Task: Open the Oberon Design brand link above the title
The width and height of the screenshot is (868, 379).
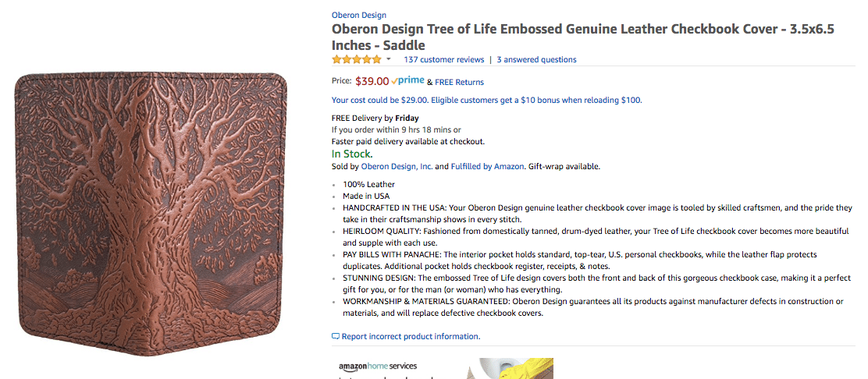Action: pyautogui.click(x=359, y=16)
